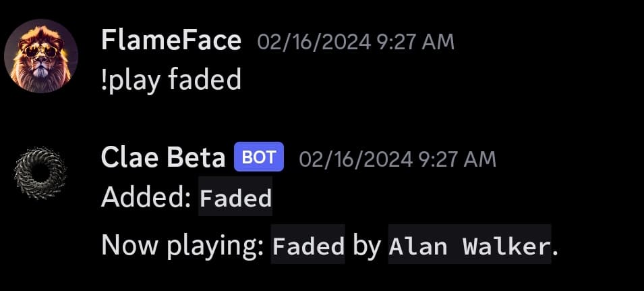Click FlameFace's lion avatar
The width and height of the screenshot is (644, 291).
point(41,56)
